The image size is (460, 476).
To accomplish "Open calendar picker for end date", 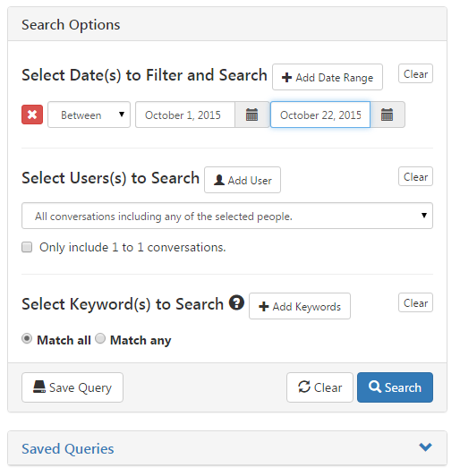I will pyautogui.click(x=388, y=115).
